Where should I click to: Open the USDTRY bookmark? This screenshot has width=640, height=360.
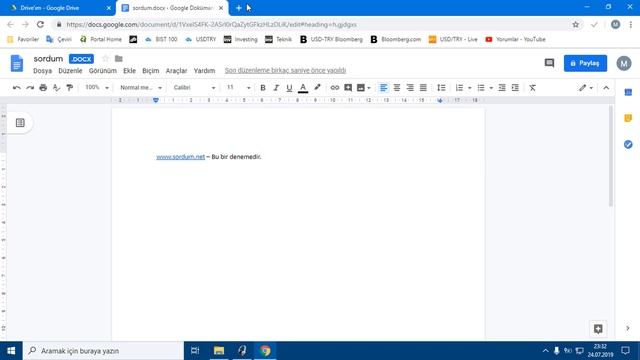(200, 40)
